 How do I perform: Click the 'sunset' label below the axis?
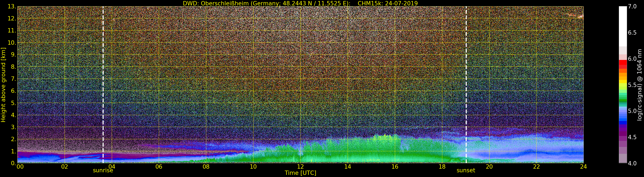point(466,171)
